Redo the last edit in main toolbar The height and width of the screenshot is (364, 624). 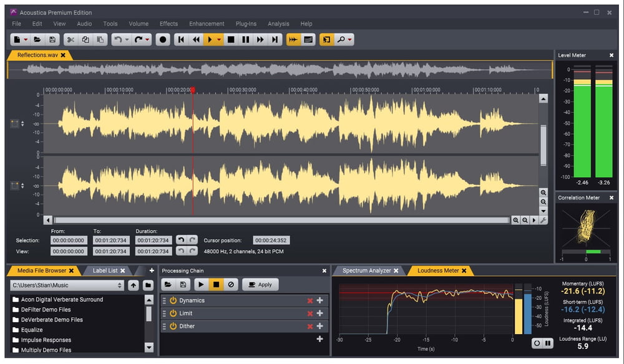(x=138, y=39)
